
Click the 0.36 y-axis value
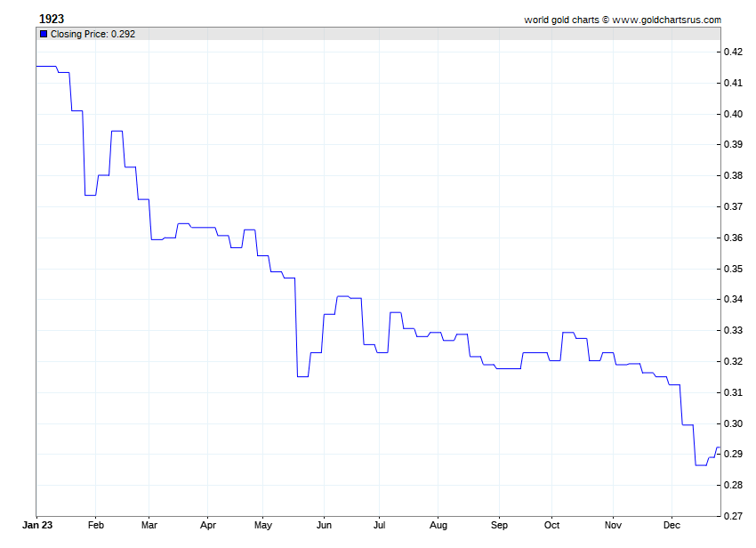pyautogui.click(x=733, y=238)
